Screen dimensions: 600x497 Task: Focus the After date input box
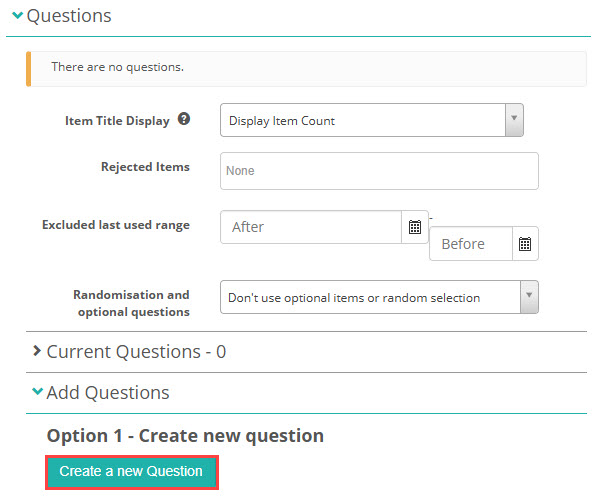[x=310, y=227]
